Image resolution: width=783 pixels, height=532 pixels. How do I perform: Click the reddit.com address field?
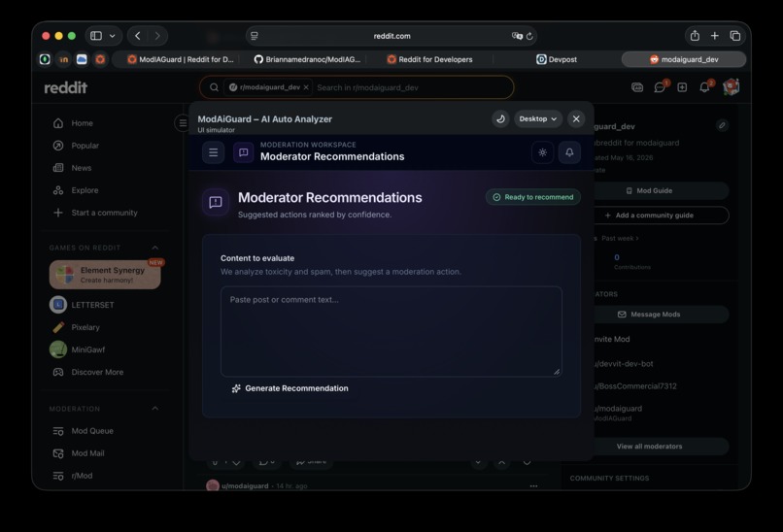pos(391,36)
